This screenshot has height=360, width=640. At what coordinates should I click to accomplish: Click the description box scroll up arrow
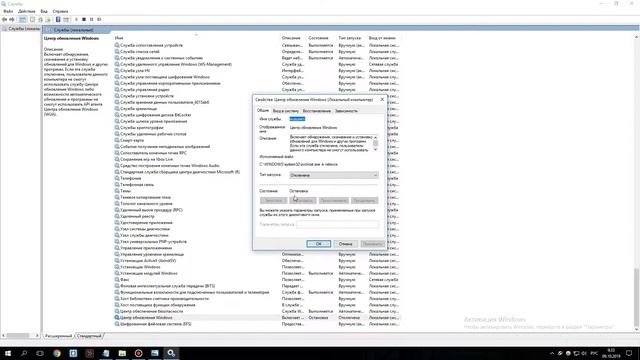point(376,138)
